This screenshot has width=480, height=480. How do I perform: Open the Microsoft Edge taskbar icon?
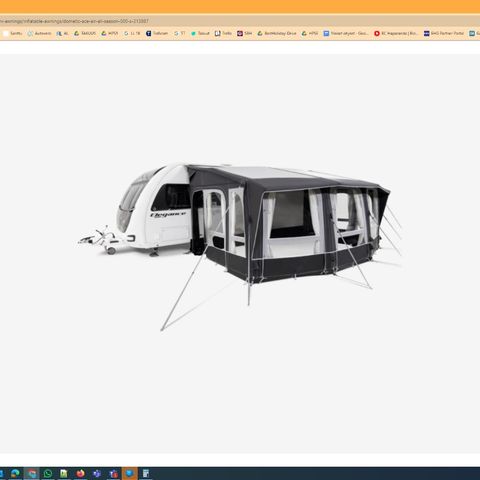15,473
